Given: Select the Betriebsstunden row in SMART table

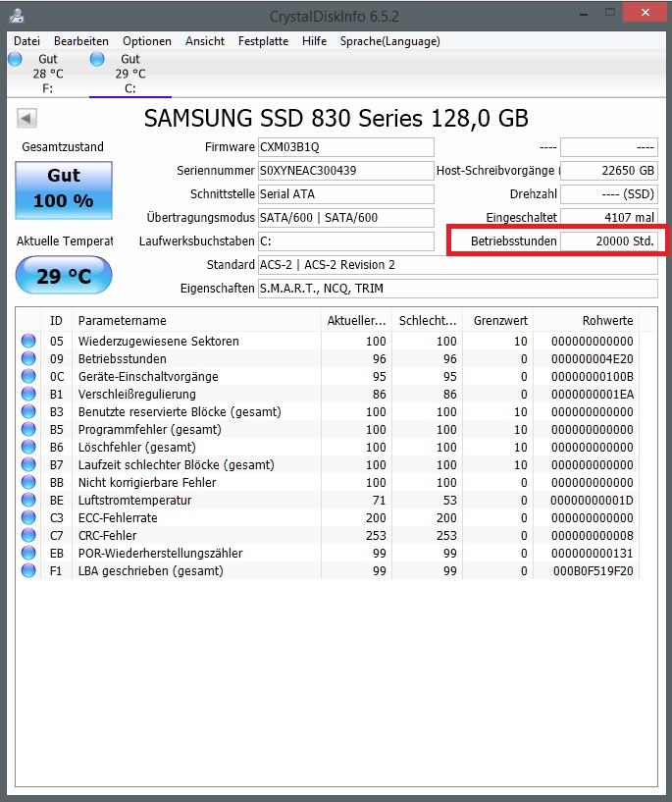Looking at the screenshot, I should (327, 358).
